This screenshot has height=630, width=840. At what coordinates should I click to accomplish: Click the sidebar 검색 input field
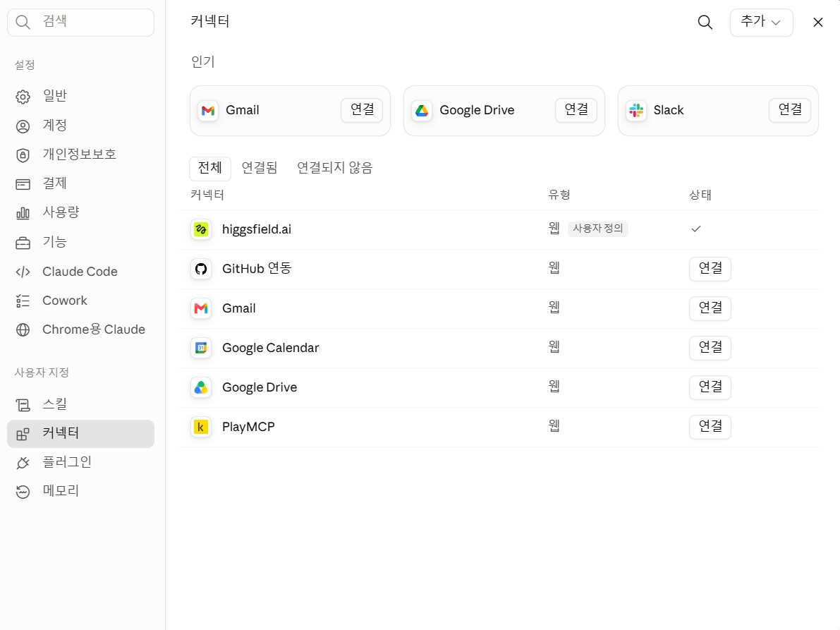click(x=81, y=22)
